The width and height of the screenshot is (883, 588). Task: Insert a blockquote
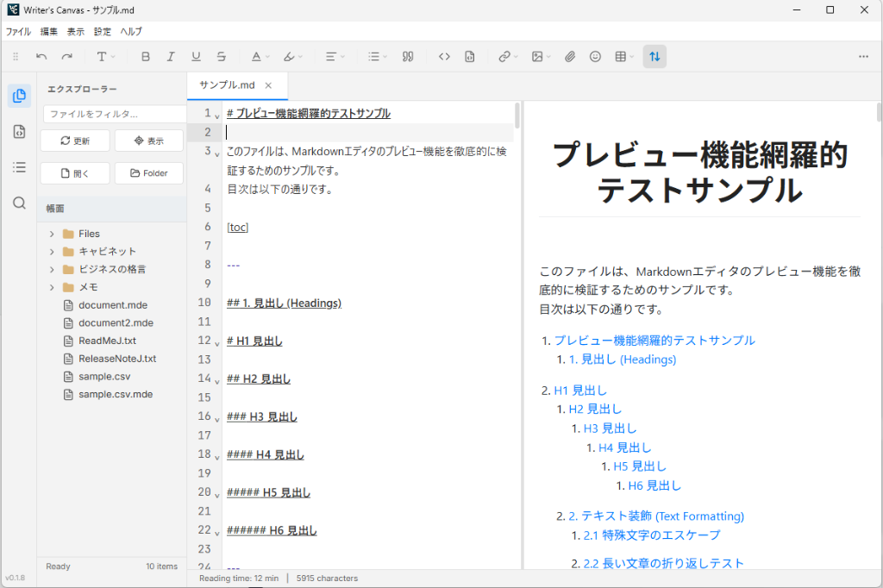(x=408, y=56)
